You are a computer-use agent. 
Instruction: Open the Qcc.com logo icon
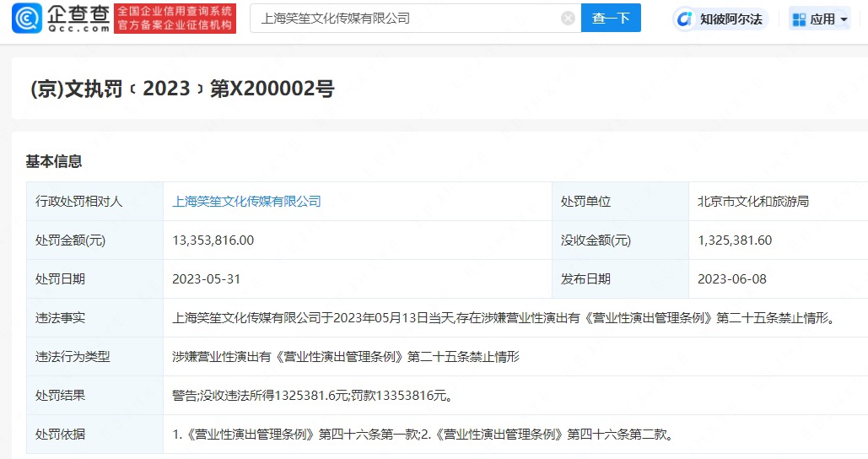26,18
